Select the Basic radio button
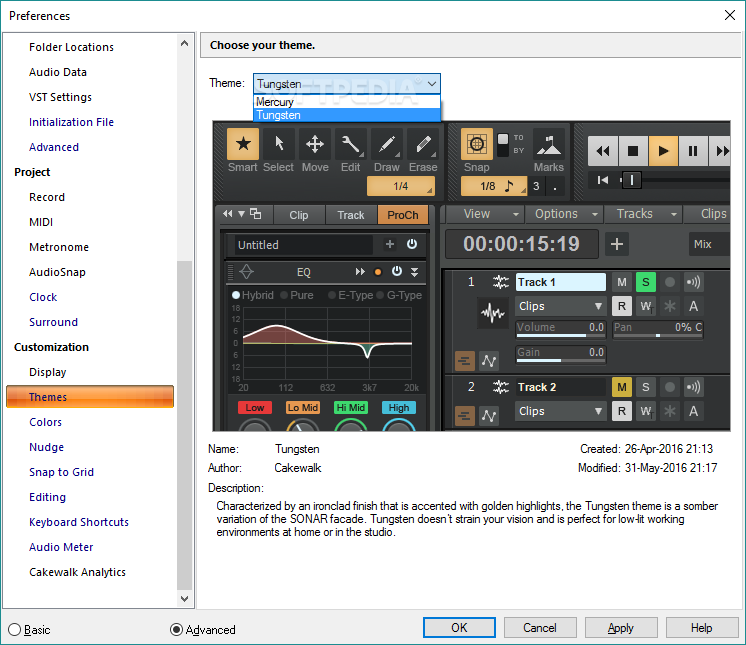This screenshot has width=746, height=645. point(15,630)
